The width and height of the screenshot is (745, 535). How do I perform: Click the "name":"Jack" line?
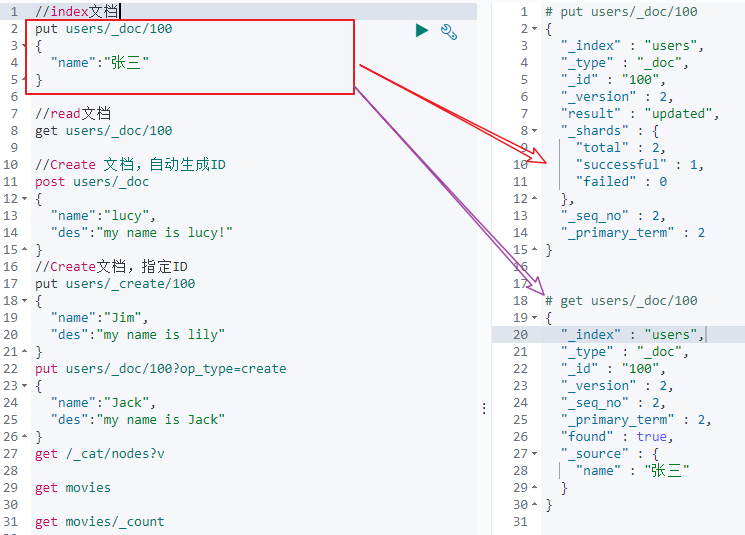click(x=103, y=403)
